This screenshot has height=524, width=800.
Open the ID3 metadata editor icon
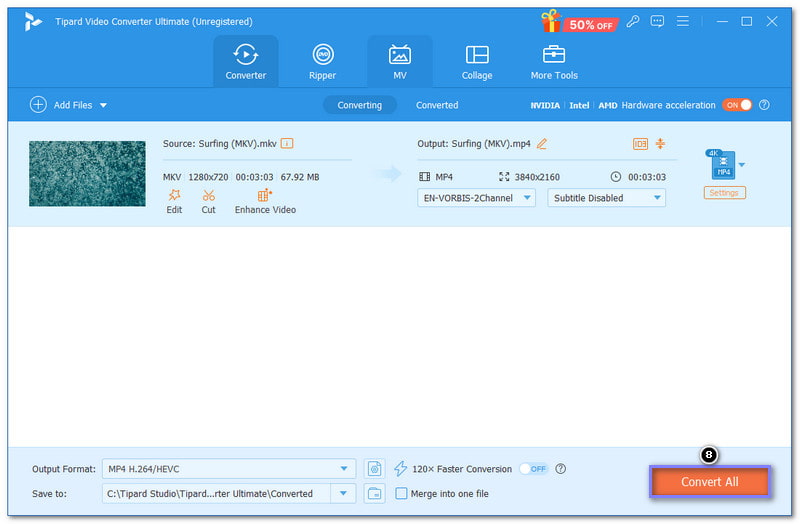[x=640, y=144]
